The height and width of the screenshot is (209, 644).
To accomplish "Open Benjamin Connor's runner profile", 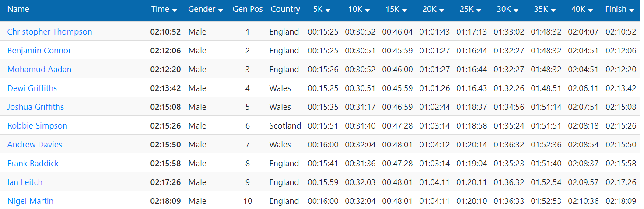I will pyautogui.click(x=39, y=50).
